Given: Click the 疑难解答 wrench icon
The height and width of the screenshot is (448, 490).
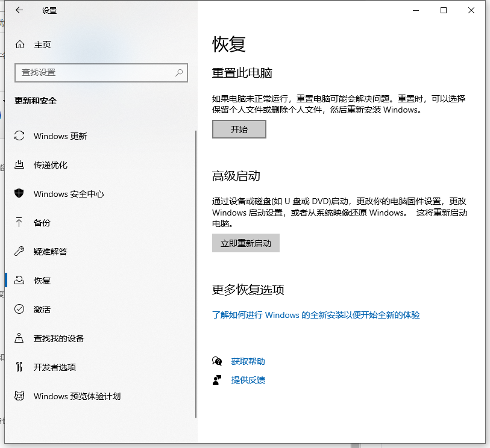Looking at the screenshot, I should click(20, 252).
